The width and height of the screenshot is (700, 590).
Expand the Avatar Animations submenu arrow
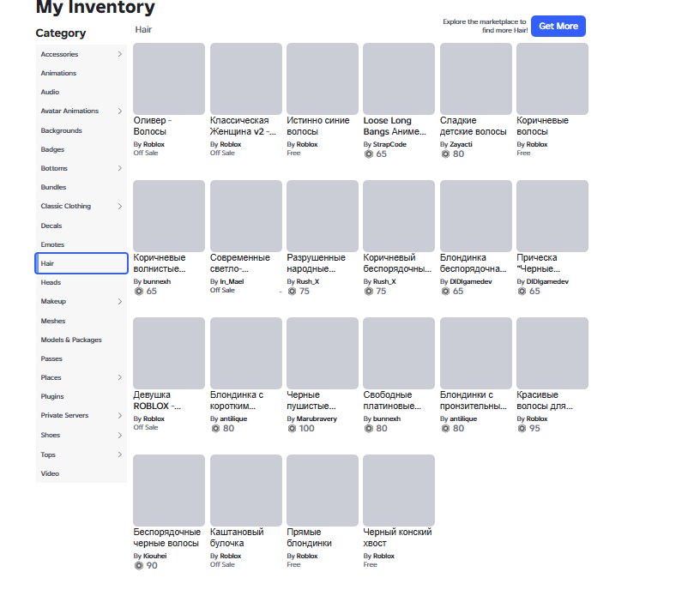tap(119, 111)
